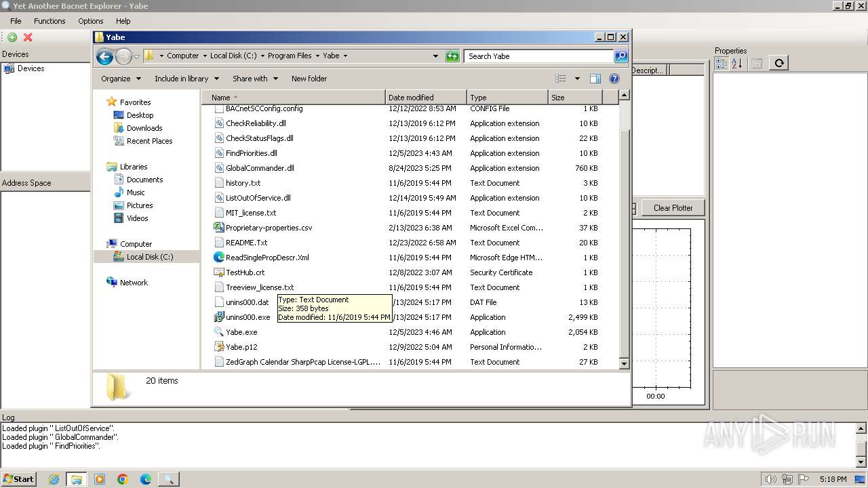This screenshot has width=868, height=488.
Task: Expand the address bar previous locations dropdown
Action: (x=435, y=56)
